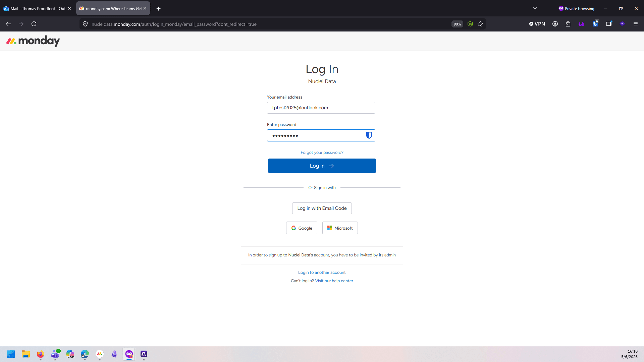Open the Firefox account profile icon
The width and height of the screenshot is (644, 362).
555,24
